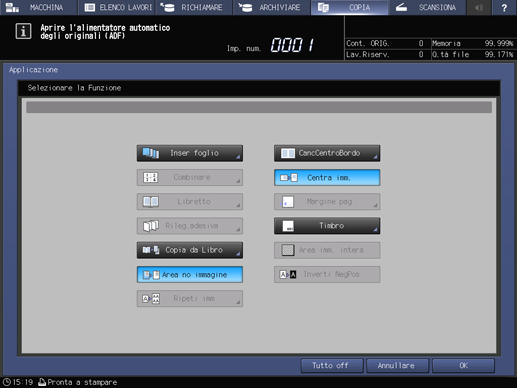Click the ADF message text

pyautogui.click(x=105, y=32)
